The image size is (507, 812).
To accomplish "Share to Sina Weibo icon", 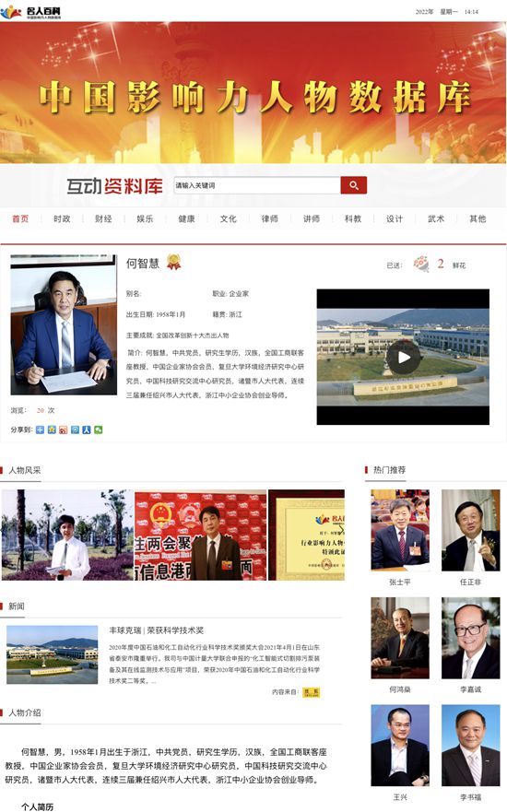I will 64,430.
